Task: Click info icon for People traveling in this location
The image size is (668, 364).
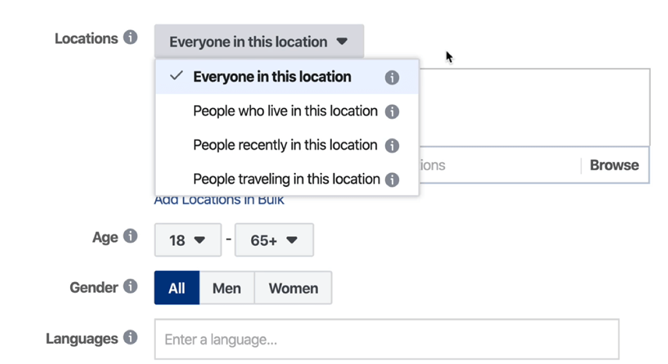Action: tap(392, 180)
